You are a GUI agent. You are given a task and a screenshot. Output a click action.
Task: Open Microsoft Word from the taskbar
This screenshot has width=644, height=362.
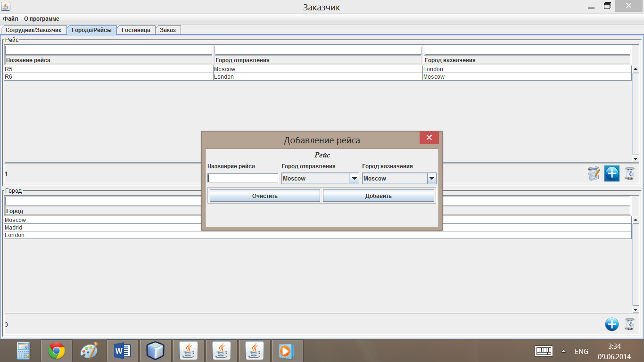(x=123, y=351)
